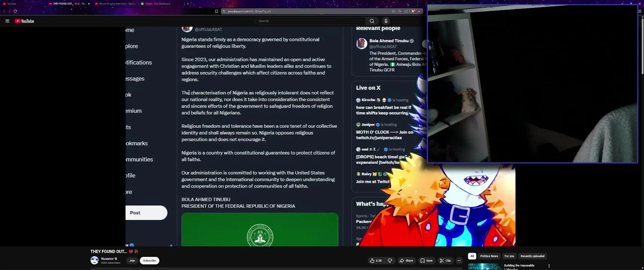Like the video with thumbs up
644x270 pixels.
click(x=376, y=261)
